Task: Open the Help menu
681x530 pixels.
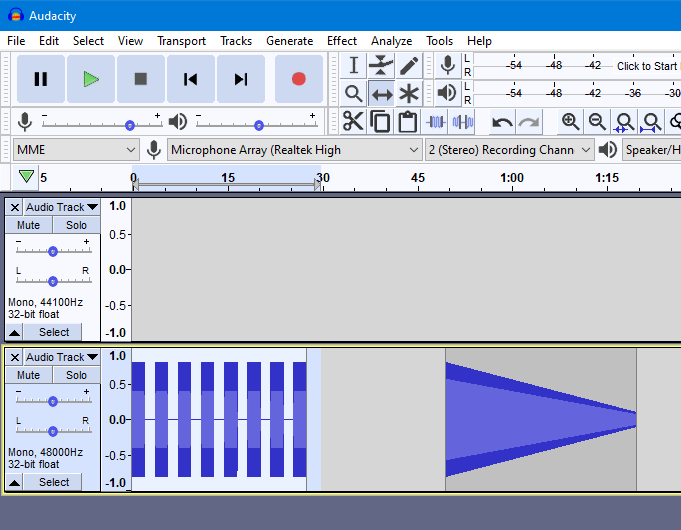Action: pyautogui.click(x=479, y=41)
